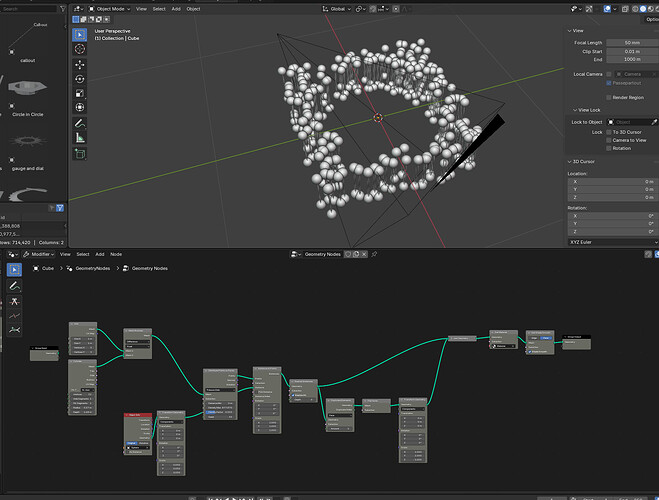Viewport: 659px width, 500px height.
Task: Click the Annotate tool in node editor
Action: tap(14, 286)
